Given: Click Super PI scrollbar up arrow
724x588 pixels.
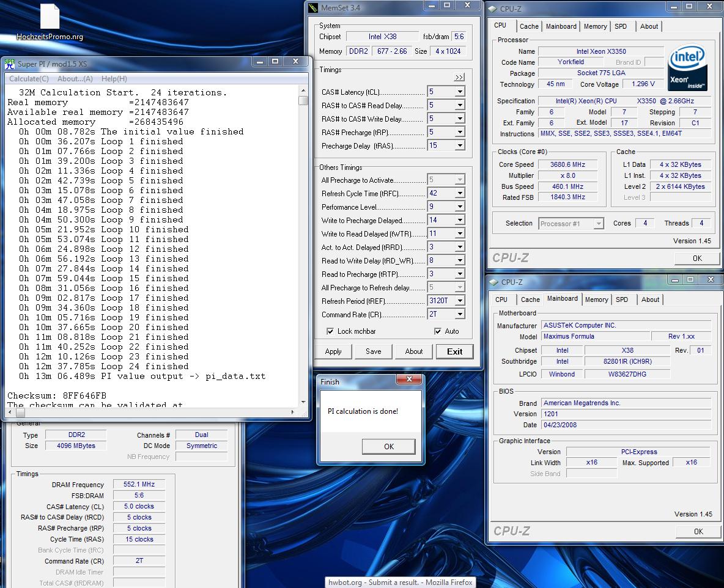Looking at the screenshot, I should (303, 90).
